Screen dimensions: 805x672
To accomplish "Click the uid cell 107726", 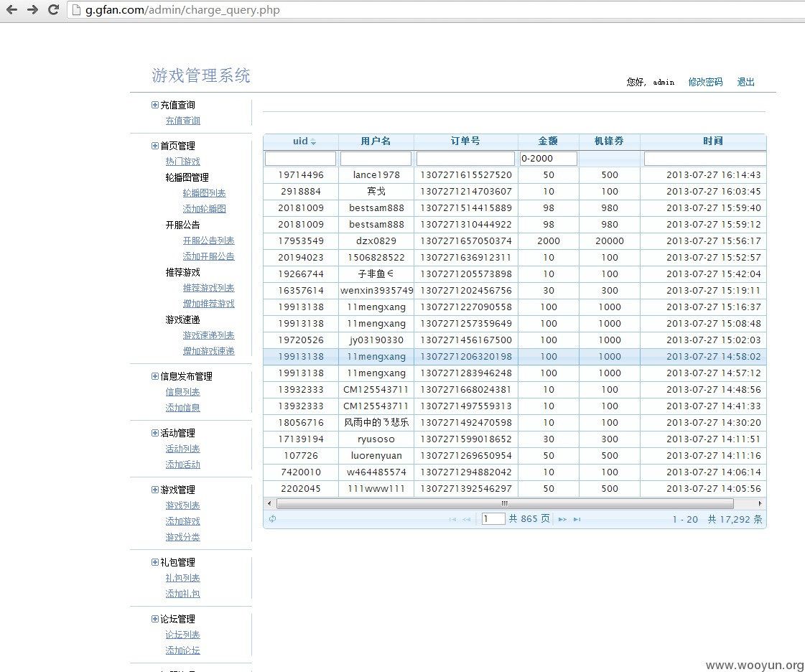I will tap(301, 456).
